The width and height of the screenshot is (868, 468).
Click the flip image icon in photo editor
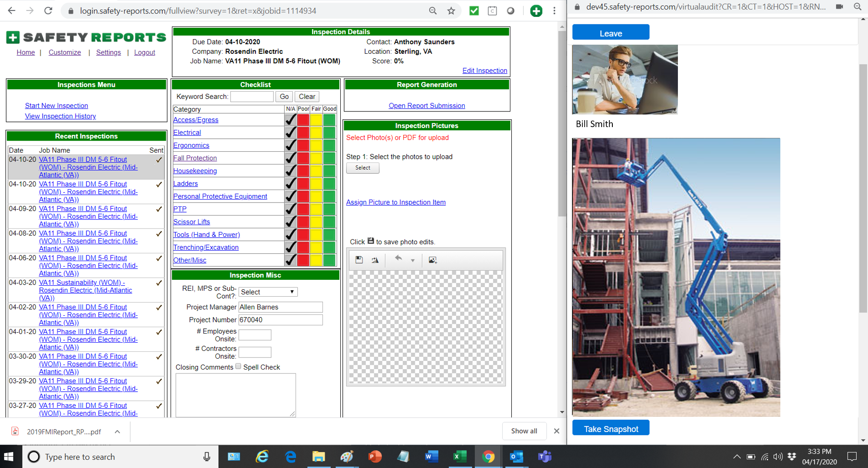click(375, 260)
